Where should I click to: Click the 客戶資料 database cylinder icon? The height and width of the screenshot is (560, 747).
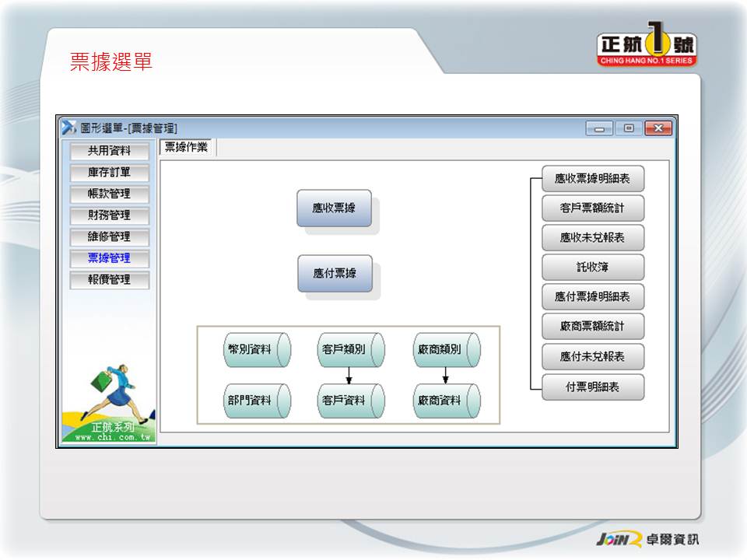tap(351, 401)
